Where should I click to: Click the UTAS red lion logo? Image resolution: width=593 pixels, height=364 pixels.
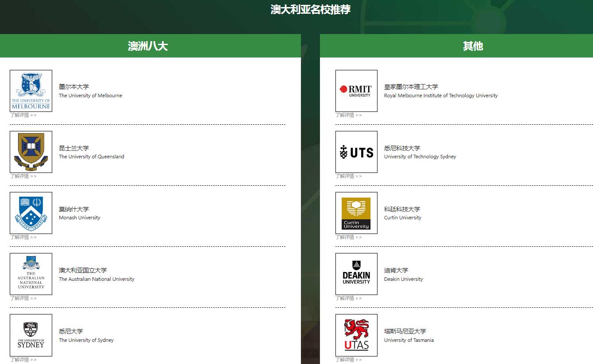click(356, 335)
